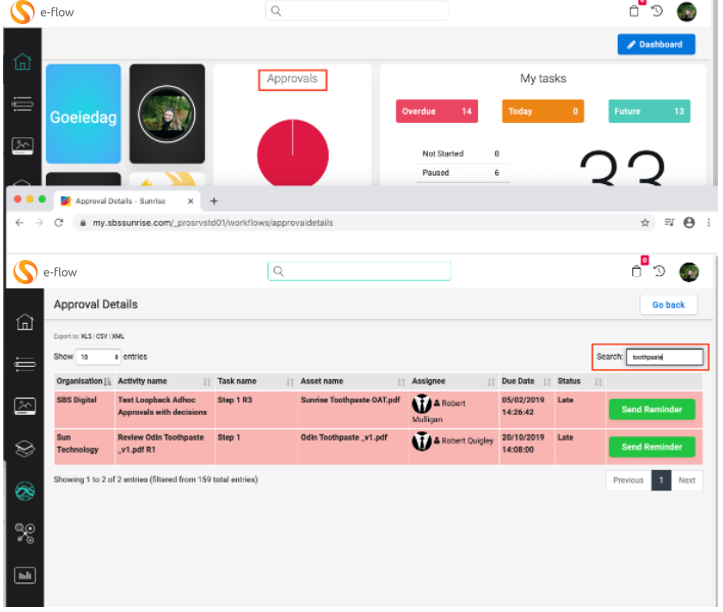Click the Robert Quigley assignee avatar

click(421, 441)
